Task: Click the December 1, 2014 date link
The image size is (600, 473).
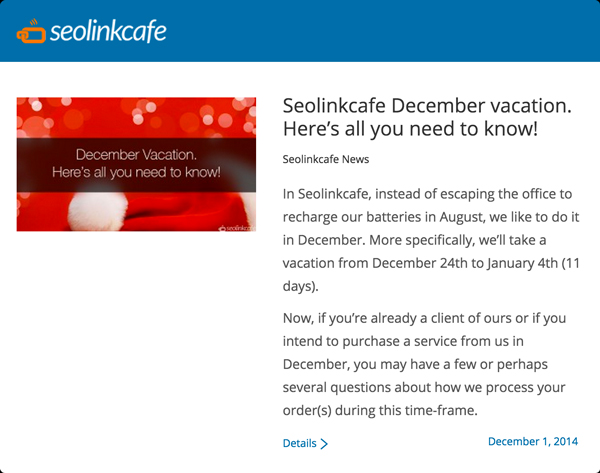Action: (x=533, y=441)
